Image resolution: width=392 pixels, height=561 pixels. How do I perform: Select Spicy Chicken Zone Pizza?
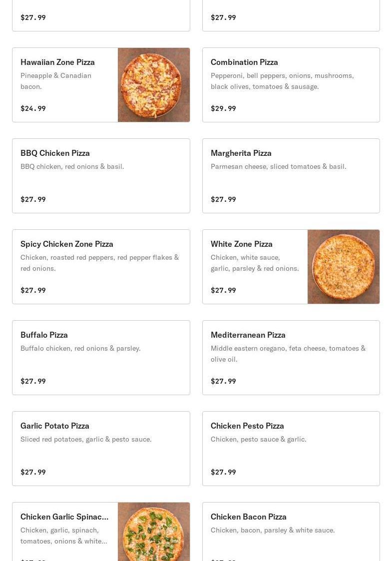point(101,267)
